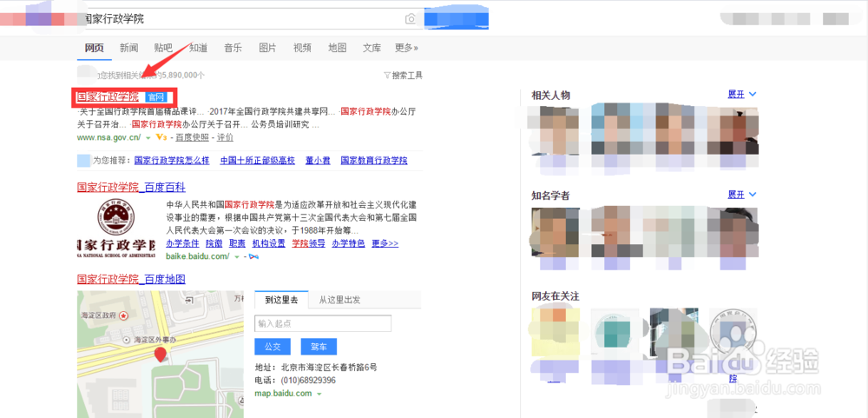This screenshot has width=868, height=418.
Task: Open dropdown arrow after www.nsa.gov.cn
Action: (x=148, y=137)
